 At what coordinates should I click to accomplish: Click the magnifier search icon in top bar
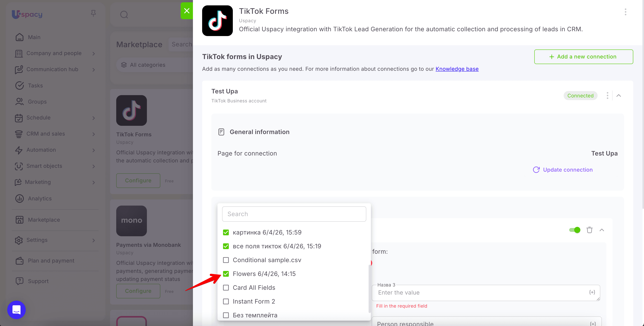tap(124, 15)
